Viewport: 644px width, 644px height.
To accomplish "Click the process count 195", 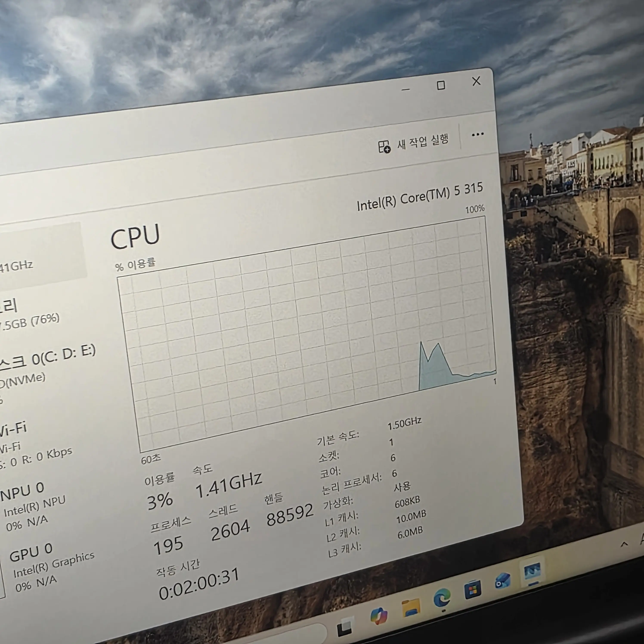I will point(168,545).
